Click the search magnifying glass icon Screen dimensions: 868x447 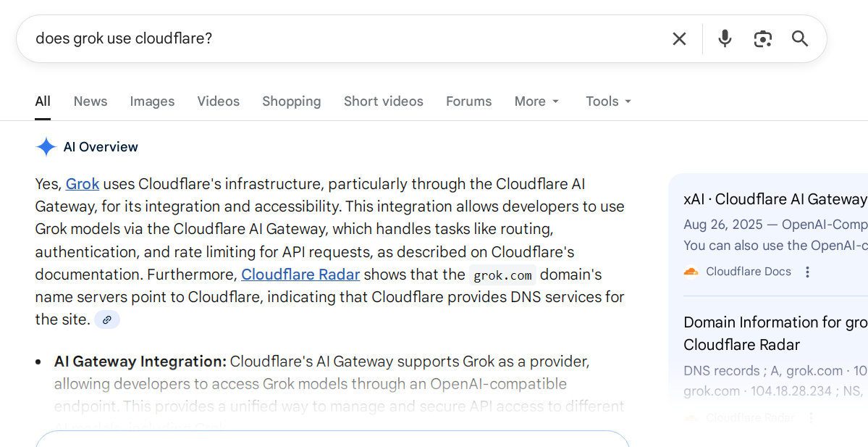pyautogui.click(x=800, y=38)
